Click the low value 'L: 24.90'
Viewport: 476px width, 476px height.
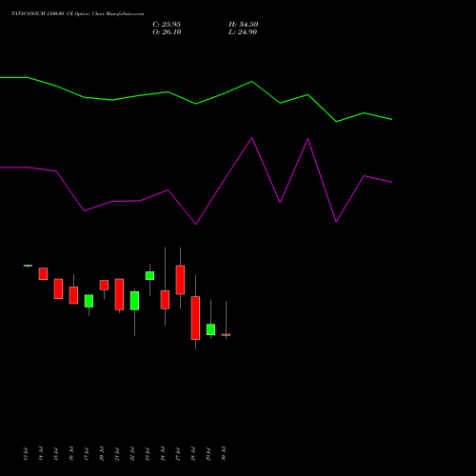pos(243,32)
